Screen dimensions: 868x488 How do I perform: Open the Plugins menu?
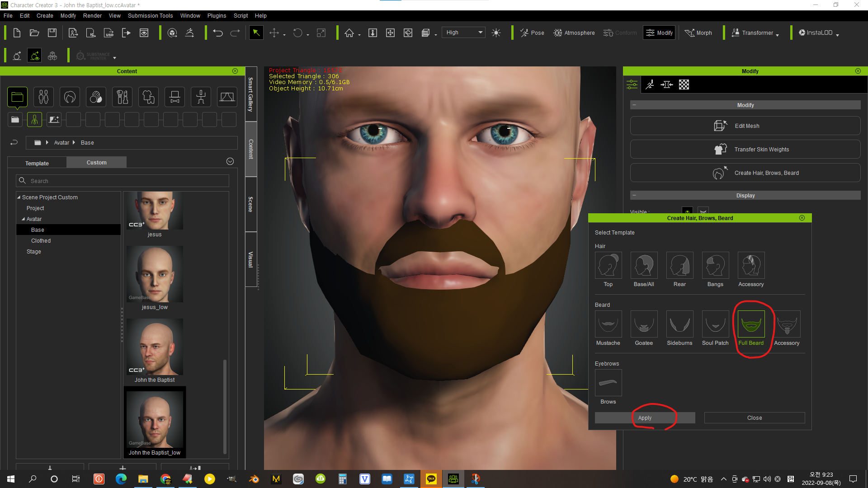tap(217, 16)
